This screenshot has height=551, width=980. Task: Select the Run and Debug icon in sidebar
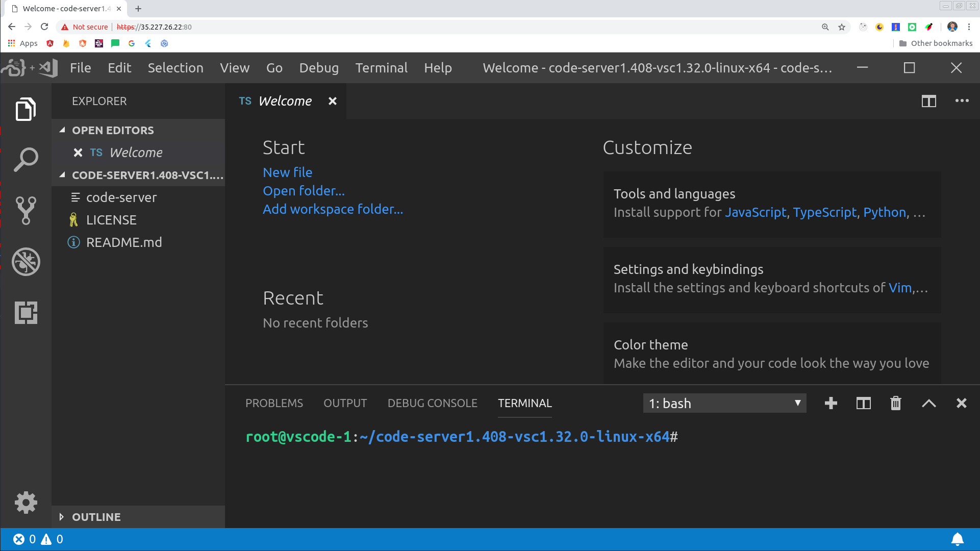point(26,261)
